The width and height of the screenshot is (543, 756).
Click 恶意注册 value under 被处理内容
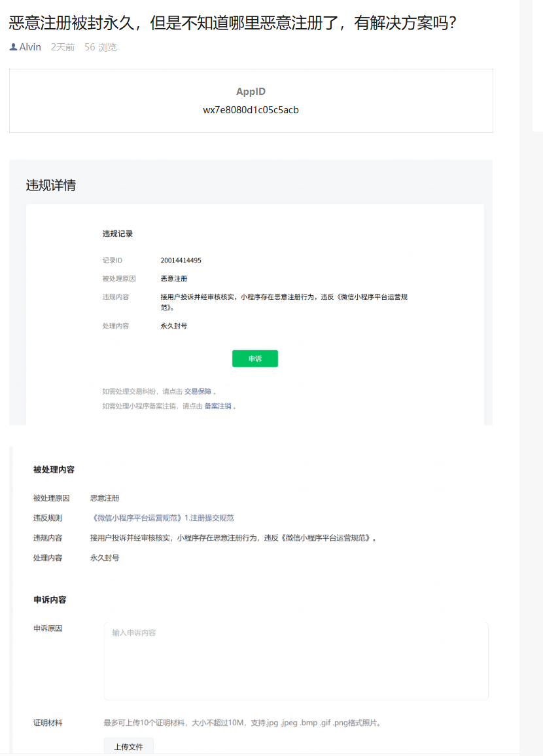point(105,498)
